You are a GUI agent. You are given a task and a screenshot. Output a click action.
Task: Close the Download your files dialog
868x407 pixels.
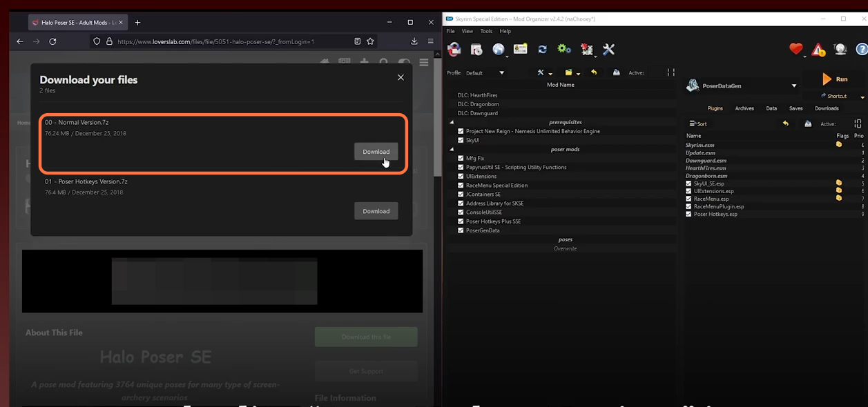tap(401, 77)
